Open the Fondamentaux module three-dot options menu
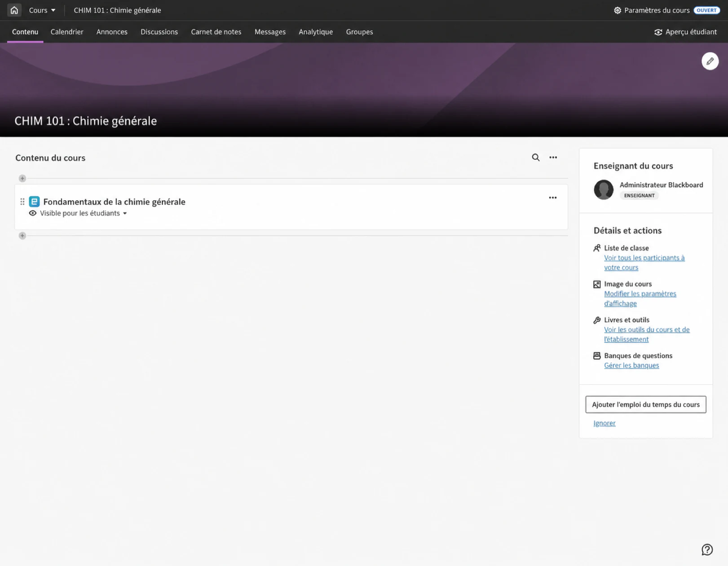The width and height of the screenshot is (728, 566). coord(552,197)
